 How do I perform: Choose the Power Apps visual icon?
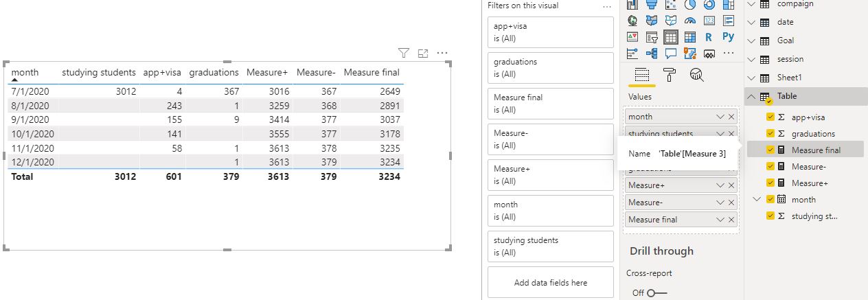pyautogui.click(x=709, y=54)
